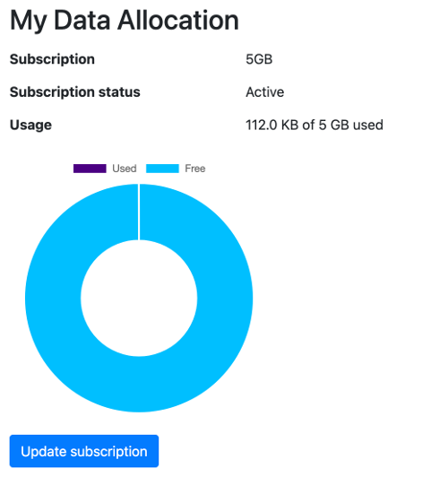Click the bottom of the donut ring
Image resolution: width=448 pixels, height=477 pixels.
[x=139, y=385]
